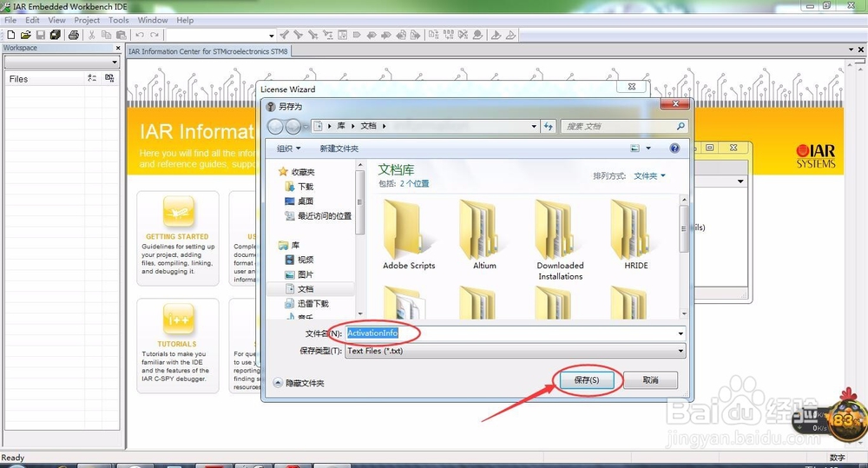Select 下载 in favorites list
The width and height of the screenshot is (868, 468).
tap(300, 187)
